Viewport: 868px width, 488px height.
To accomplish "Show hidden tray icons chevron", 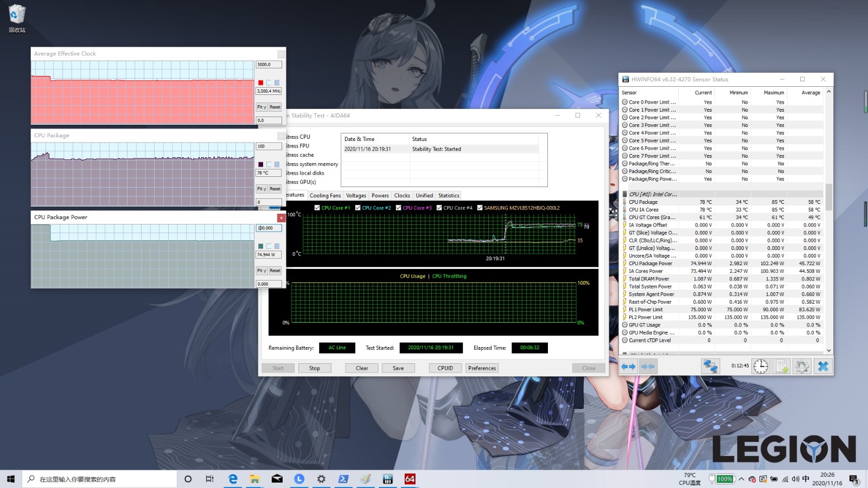I will click(741, 479).
